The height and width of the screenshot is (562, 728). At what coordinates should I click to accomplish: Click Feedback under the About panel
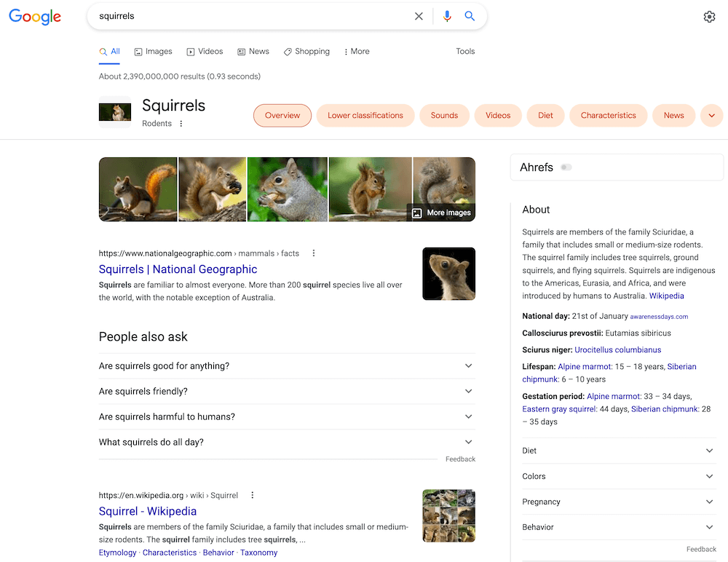[x=701, y=549]
